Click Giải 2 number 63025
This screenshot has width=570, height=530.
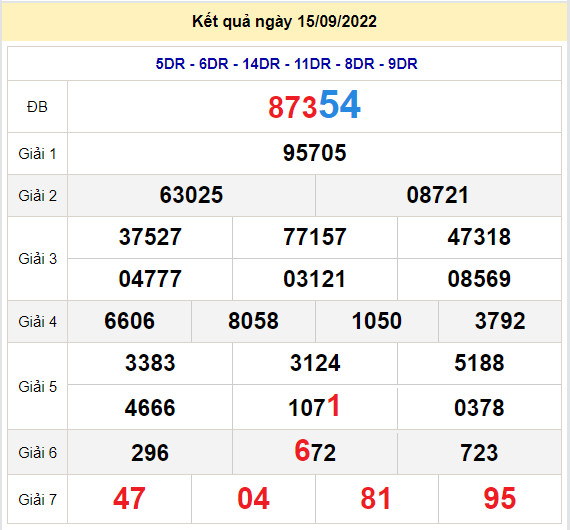[x=191, y=195]
